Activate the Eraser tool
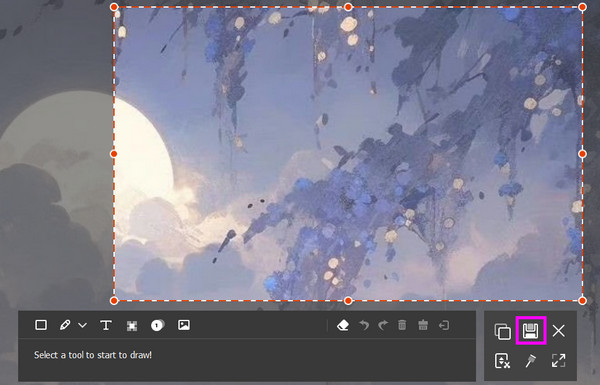600x385 pixels. point(343,325)
